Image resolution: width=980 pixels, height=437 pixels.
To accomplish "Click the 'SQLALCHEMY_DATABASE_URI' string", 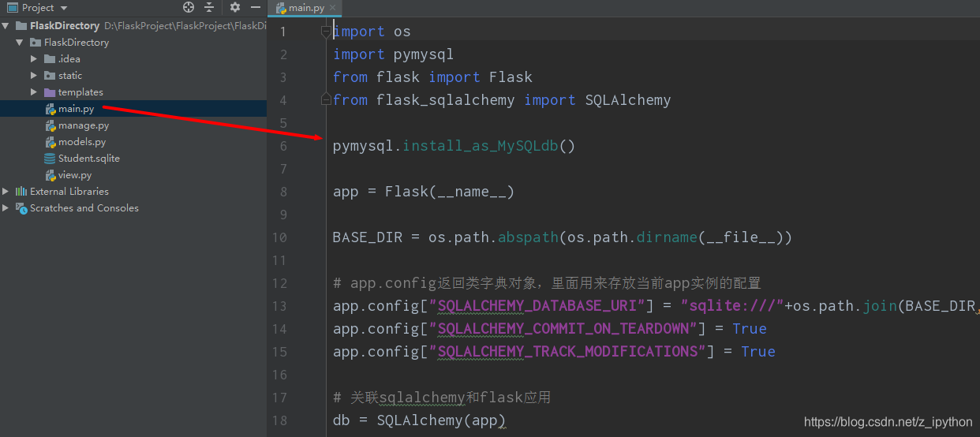I will pyautogui.click(x=540, y=306).
